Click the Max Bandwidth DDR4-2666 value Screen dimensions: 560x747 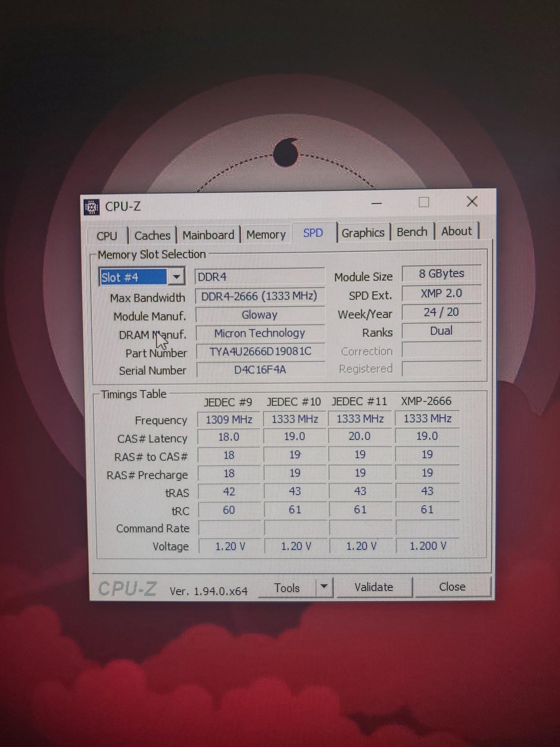[x=259, y=296]
